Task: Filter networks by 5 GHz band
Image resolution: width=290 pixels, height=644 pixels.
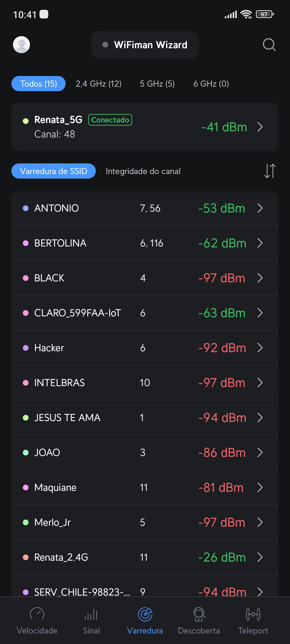Action: click(157, 84)
